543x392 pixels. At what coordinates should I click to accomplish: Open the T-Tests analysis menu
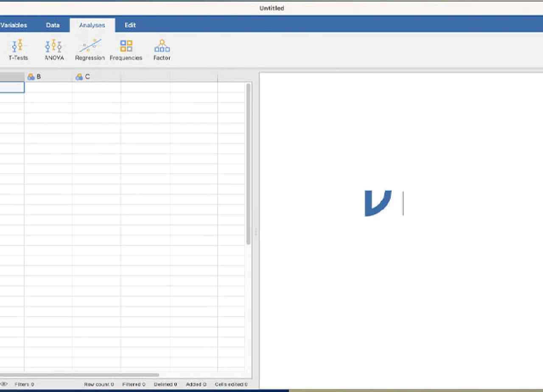[18, 50]
